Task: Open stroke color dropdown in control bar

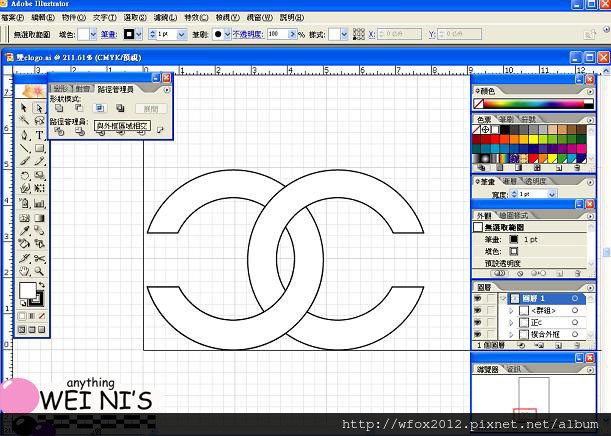Action: pos(139,34)
